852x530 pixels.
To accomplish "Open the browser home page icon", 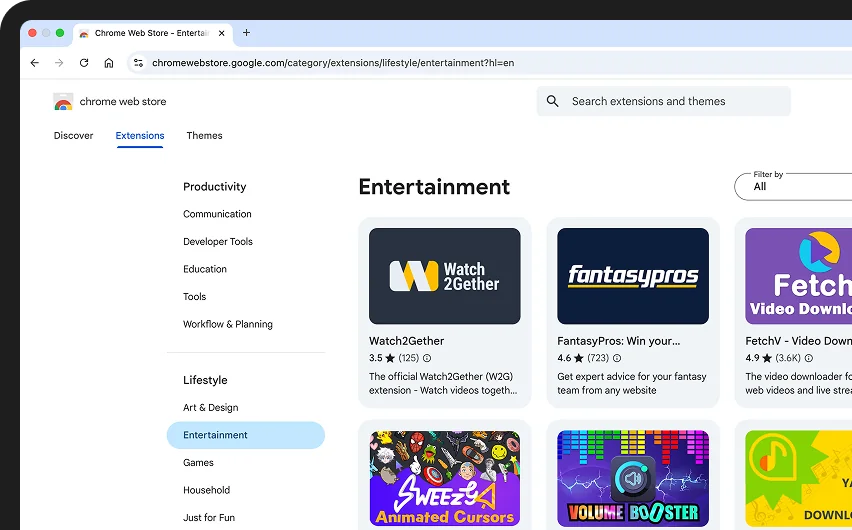I will coord(109,63).
